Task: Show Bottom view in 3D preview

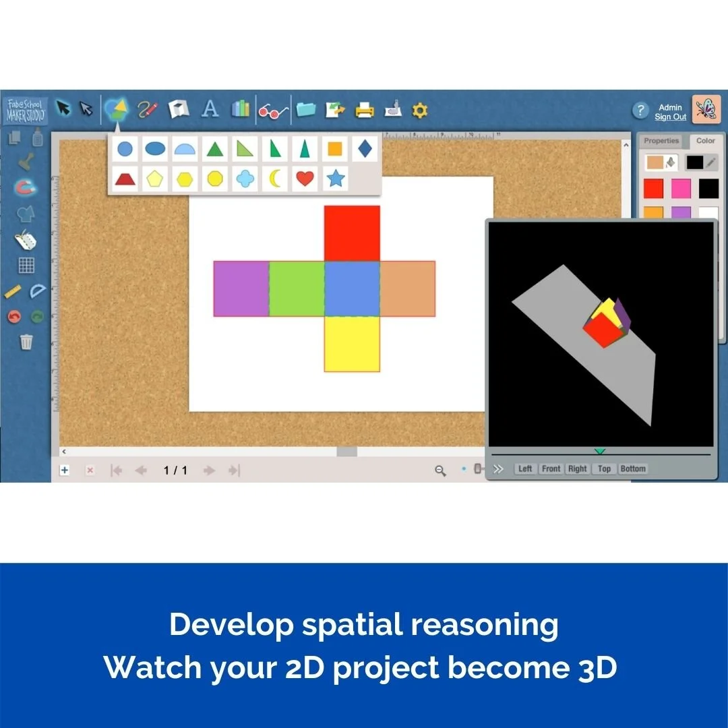Action: (x=633, y=469)
